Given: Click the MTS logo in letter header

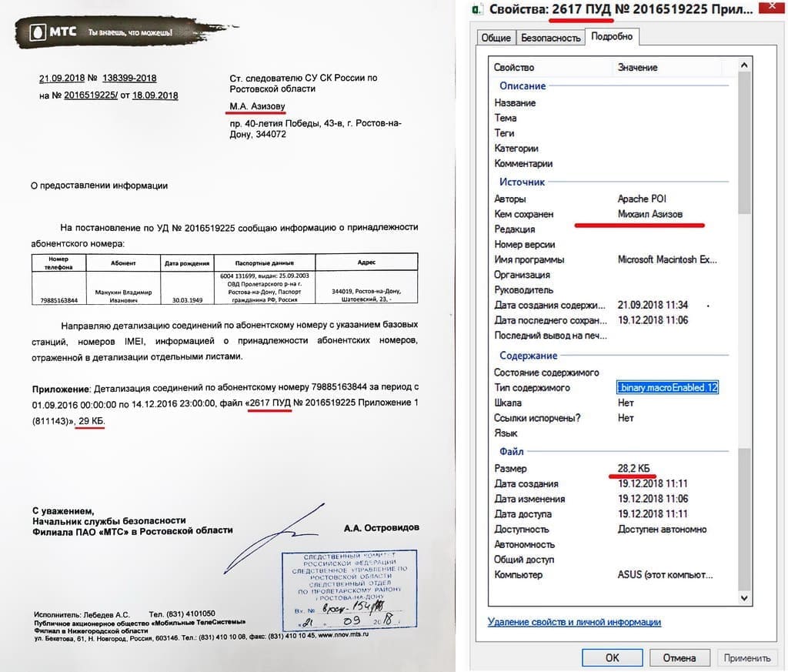Looking at the screenshot, I should pos(53,32).
